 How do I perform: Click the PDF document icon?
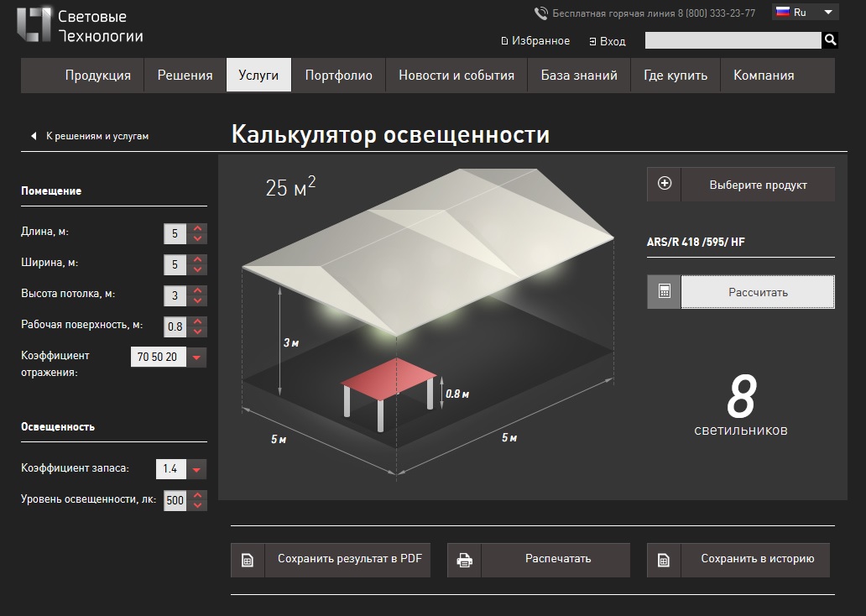(x=248, y=561)
